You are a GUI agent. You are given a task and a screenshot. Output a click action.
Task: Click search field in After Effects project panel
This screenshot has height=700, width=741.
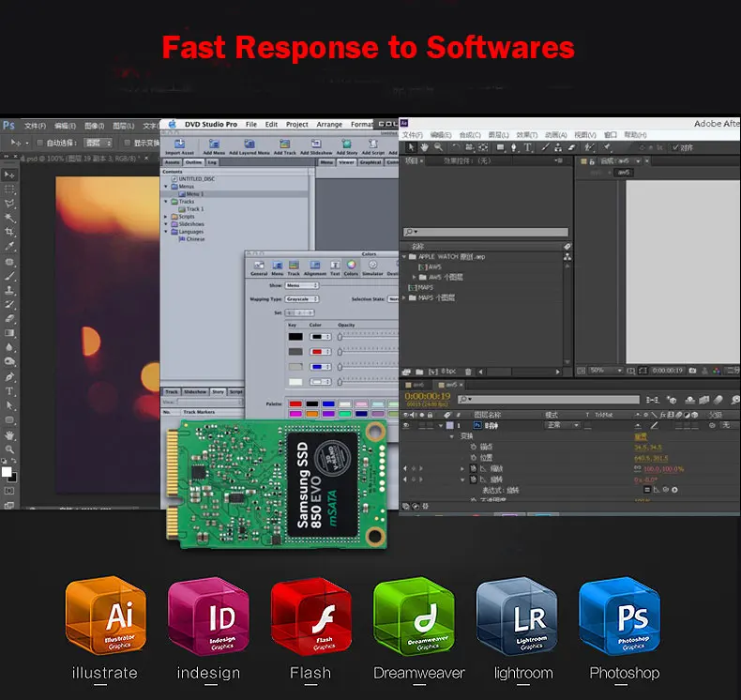tap(486, 232)
